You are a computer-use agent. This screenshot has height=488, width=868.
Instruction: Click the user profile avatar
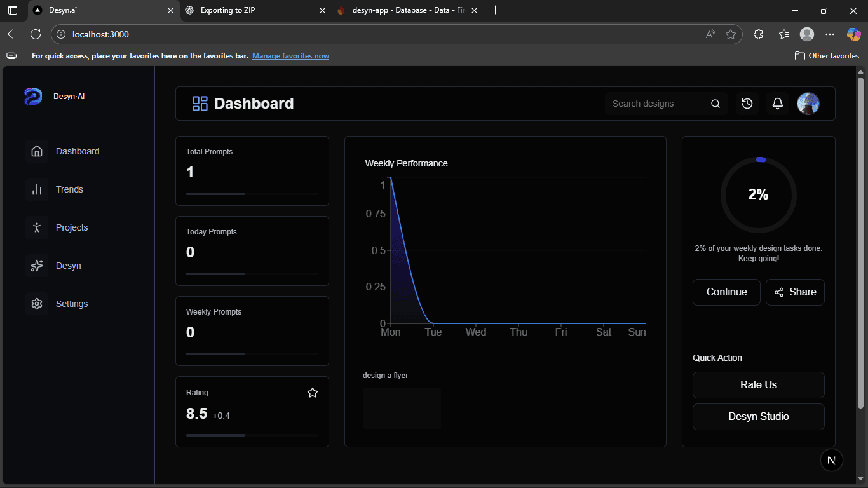pyautogui.click(x=808, y=104)
